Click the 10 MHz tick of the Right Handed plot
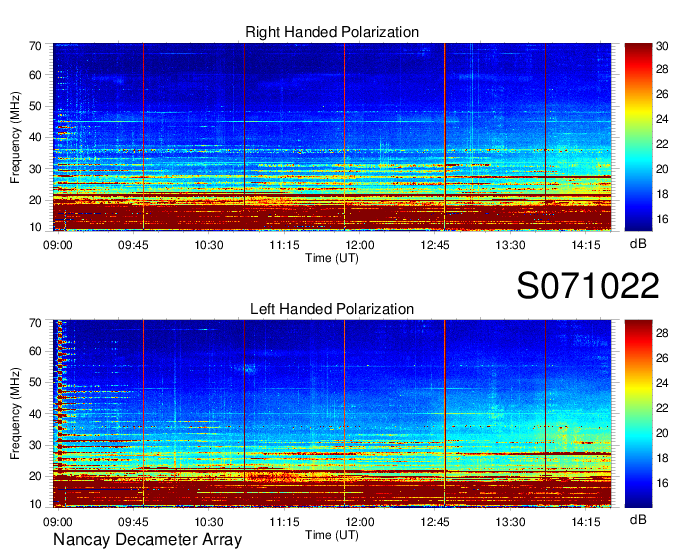680x552 pixels. pos(35,227)
